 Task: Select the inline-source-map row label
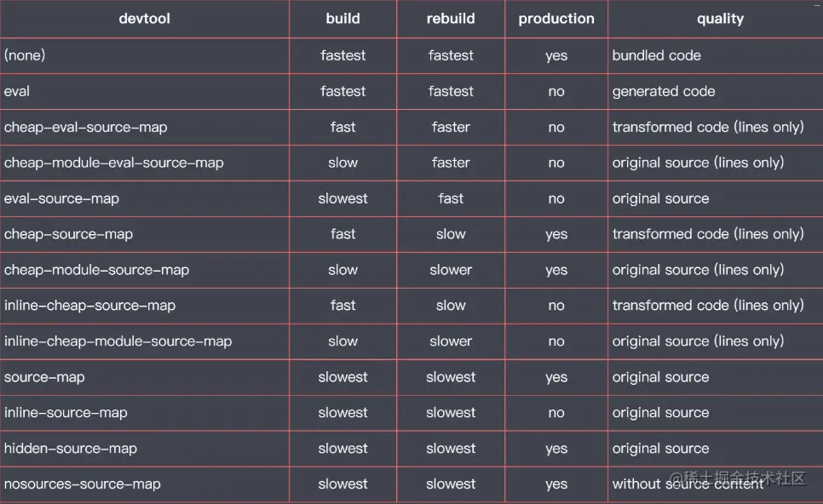click(66, 413)
